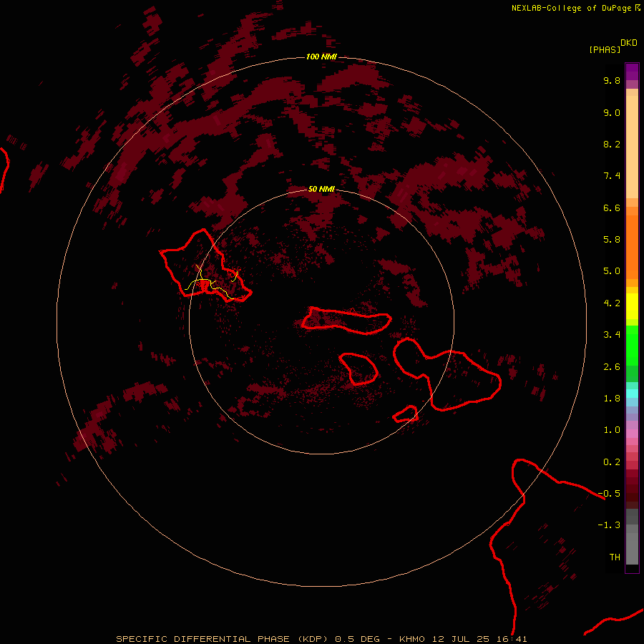Click the green segment of the color bar
The width and height of the screenshot is (644, 644).
pyautogui.click(x=632, y=345)
